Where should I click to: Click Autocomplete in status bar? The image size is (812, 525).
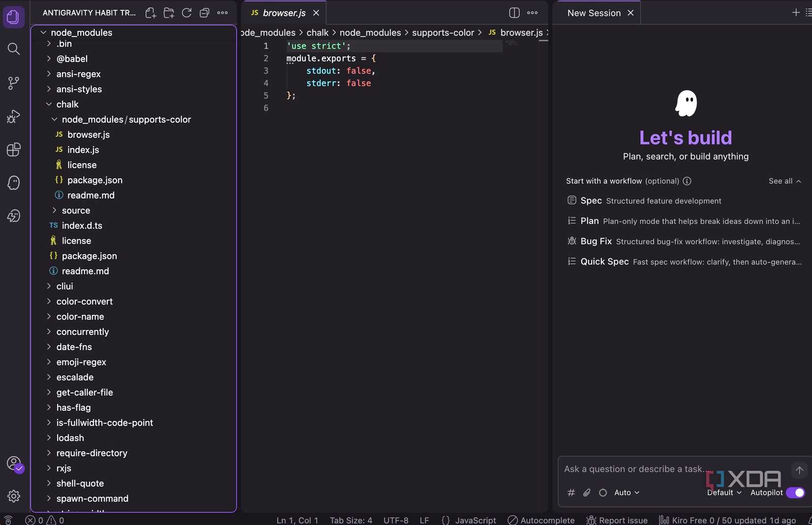[541, 520]
